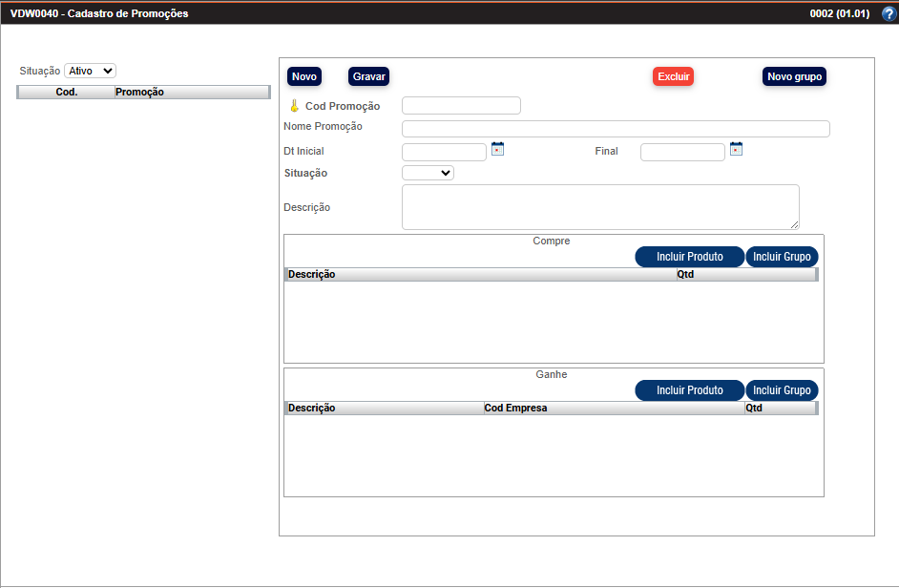Click Incluir Grupo in Ganhe section

[x=782, y=390]
